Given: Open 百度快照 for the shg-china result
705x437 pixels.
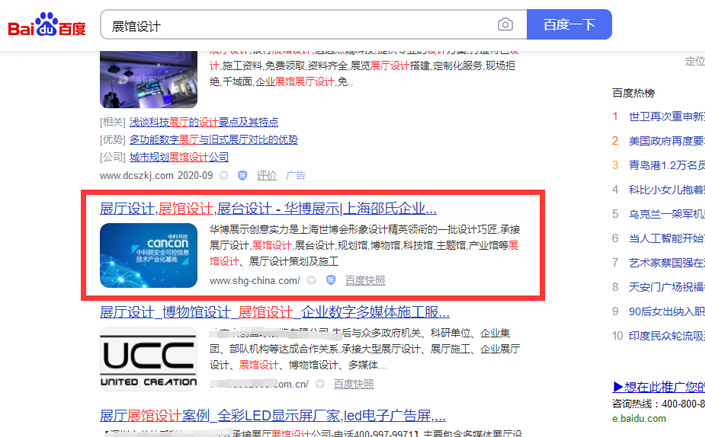Looking at the screenshot, I should [365, 281].
